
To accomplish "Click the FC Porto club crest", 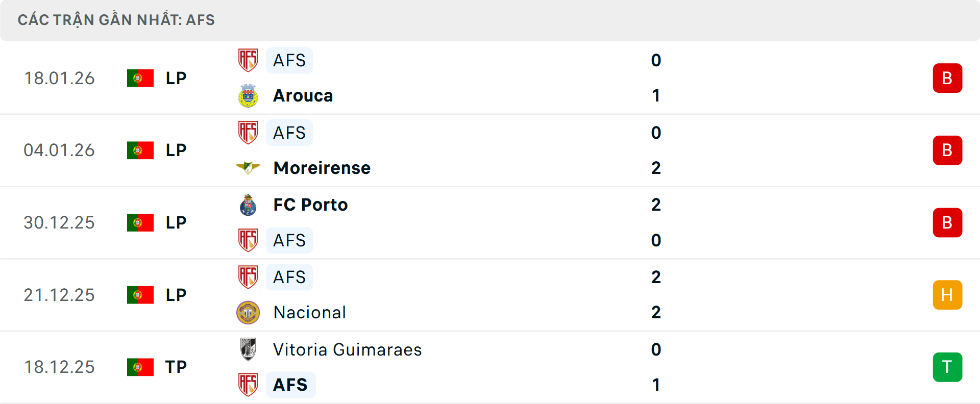I will click(x=248, y=205).
